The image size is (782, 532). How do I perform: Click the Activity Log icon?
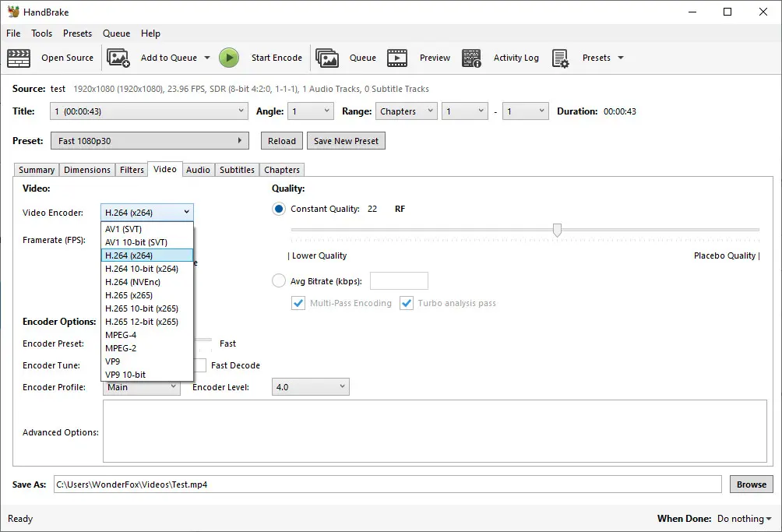coord(471,58)
